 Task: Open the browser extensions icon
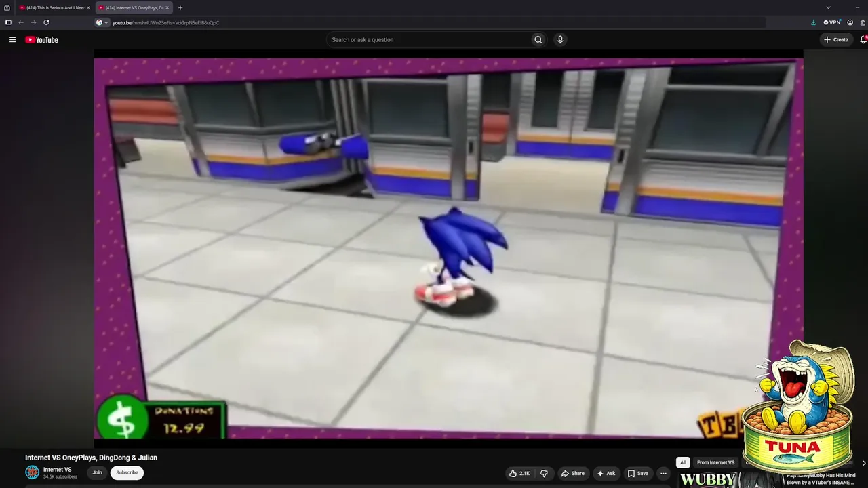862,22
